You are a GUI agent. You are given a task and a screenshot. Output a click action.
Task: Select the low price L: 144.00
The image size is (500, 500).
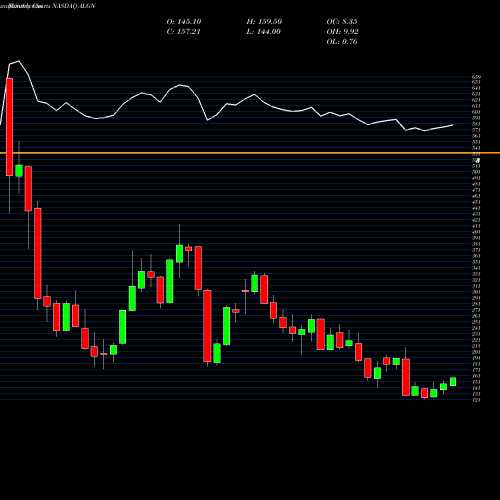(x=263, y=32)
